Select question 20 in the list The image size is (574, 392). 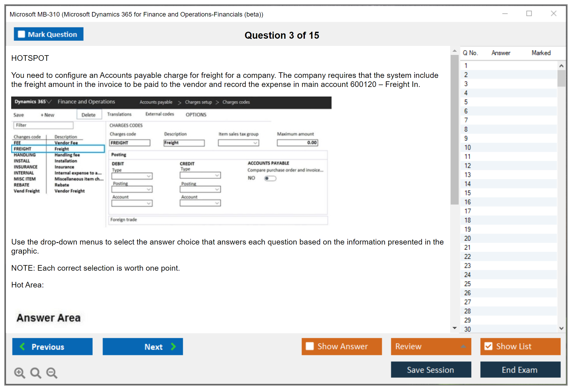(467, 238)
